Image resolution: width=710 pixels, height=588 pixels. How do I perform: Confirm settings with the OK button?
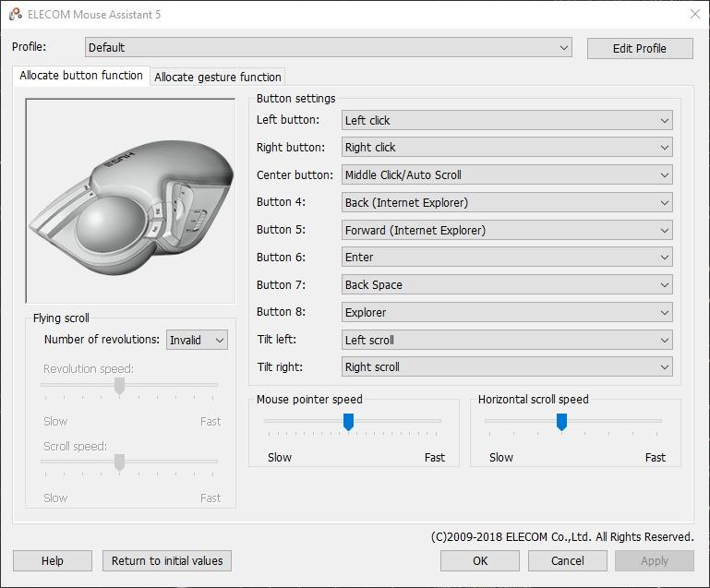click(x=480, y=561)
